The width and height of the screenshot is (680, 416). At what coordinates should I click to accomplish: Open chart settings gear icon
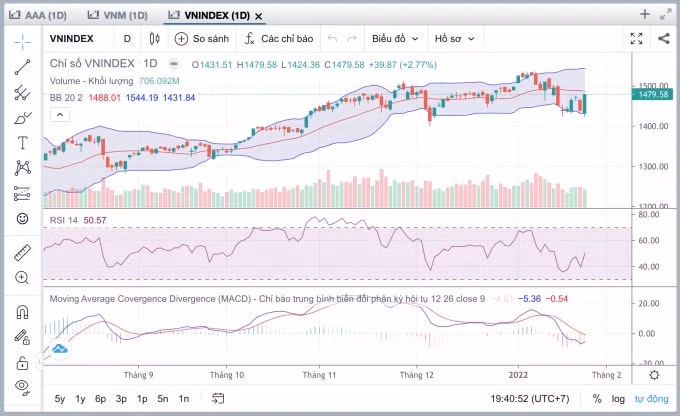tap(654, 375)
